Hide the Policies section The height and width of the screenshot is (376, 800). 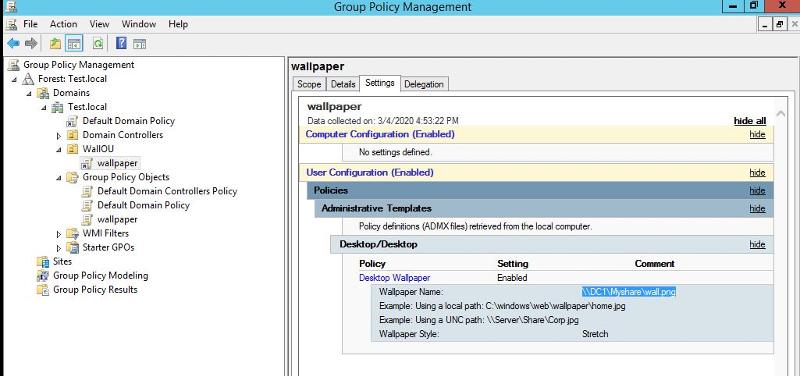coord(757,191)
